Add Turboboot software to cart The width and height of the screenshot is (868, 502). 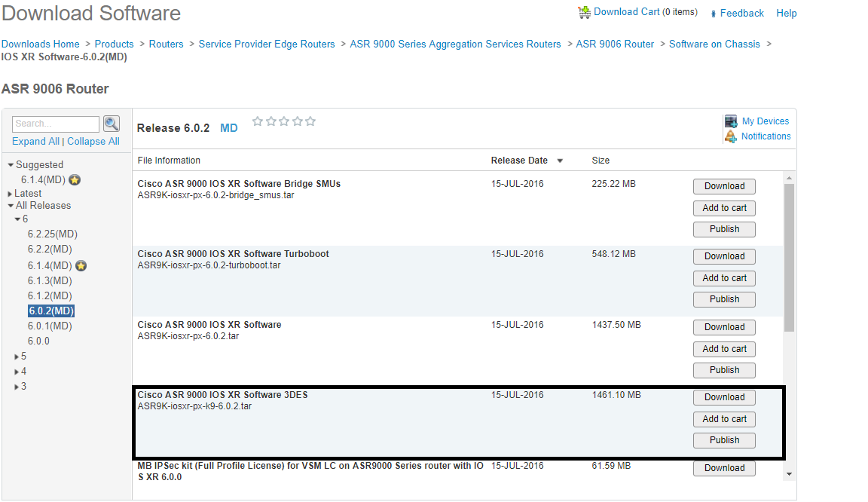(x=724, y=278)
